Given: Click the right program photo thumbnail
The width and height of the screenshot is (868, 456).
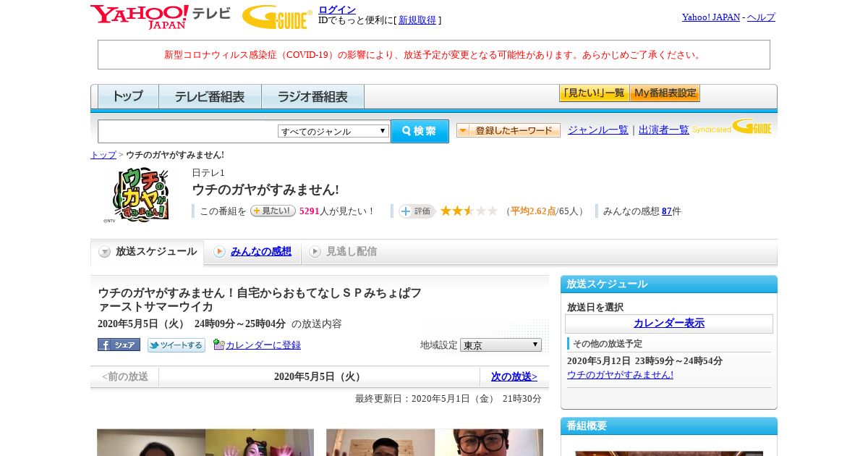Looking at the screenshot, I should tap(435, 442).
